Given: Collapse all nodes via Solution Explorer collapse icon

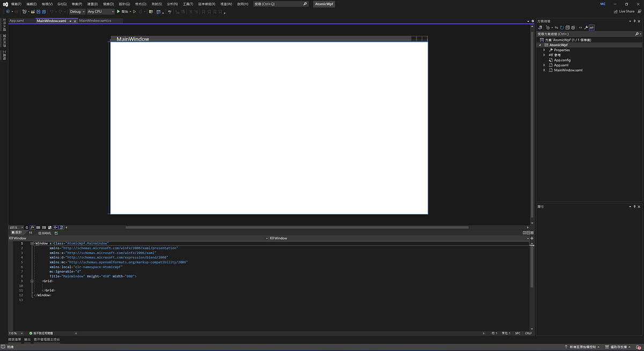Looking at the screenshot, I should 567,27.
